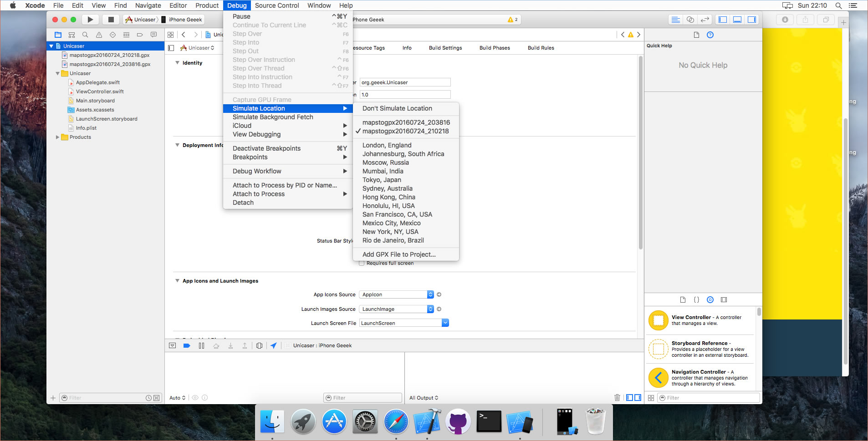Toggle the Debug area visibility

coord(737,20)
